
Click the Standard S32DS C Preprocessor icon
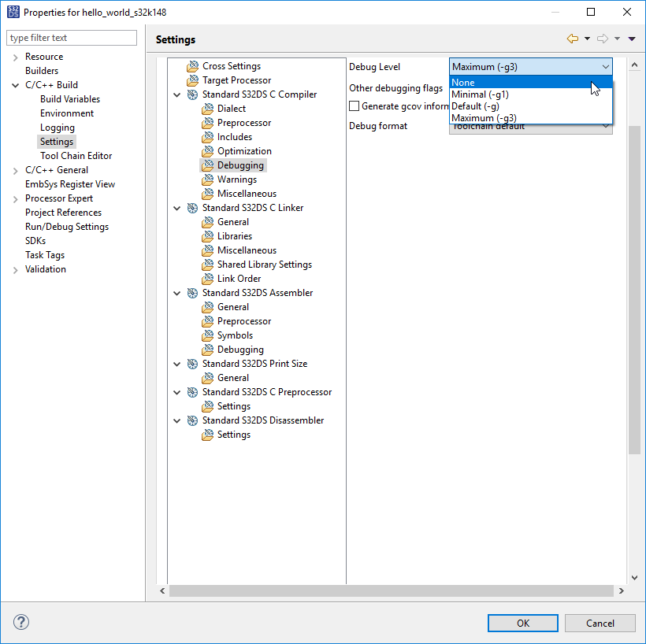point(192,392)
